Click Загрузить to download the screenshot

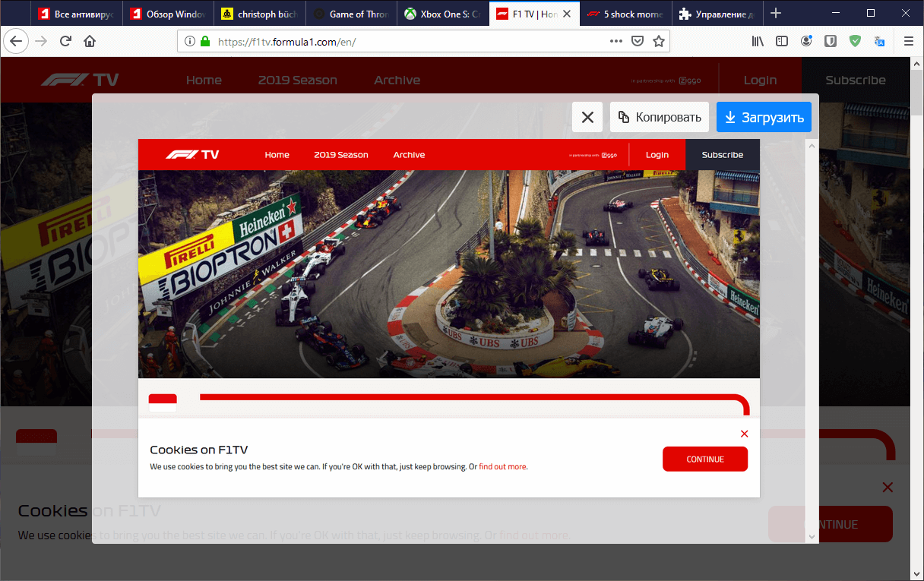pyautogui.click(x=764, y=116)
